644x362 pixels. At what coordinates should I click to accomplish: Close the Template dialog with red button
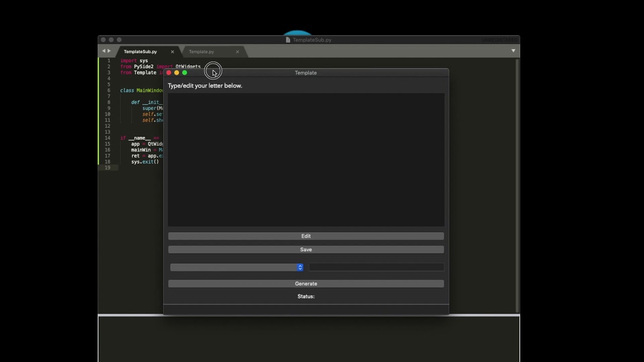click(169, 73)
